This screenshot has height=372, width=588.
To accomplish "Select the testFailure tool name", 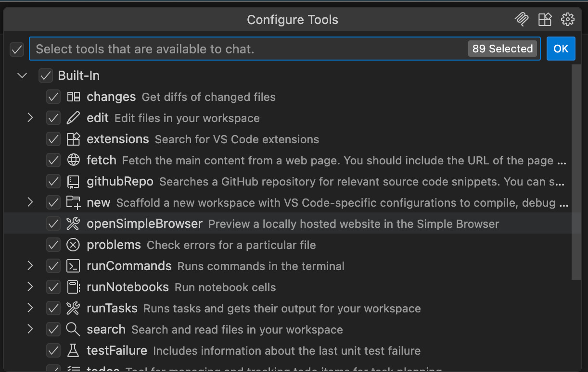I will pyautogui.click(x=117, y=351).
